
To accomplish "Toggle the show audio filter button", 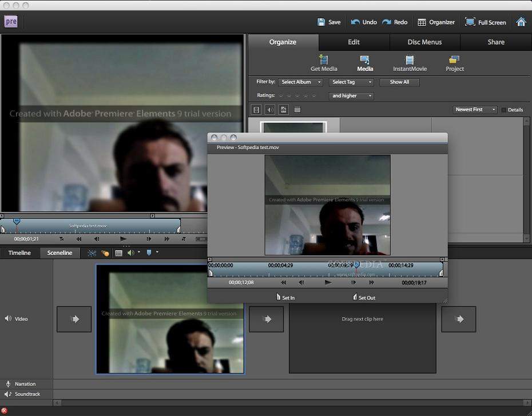I will pyautogui.click(x=270, y=110).
